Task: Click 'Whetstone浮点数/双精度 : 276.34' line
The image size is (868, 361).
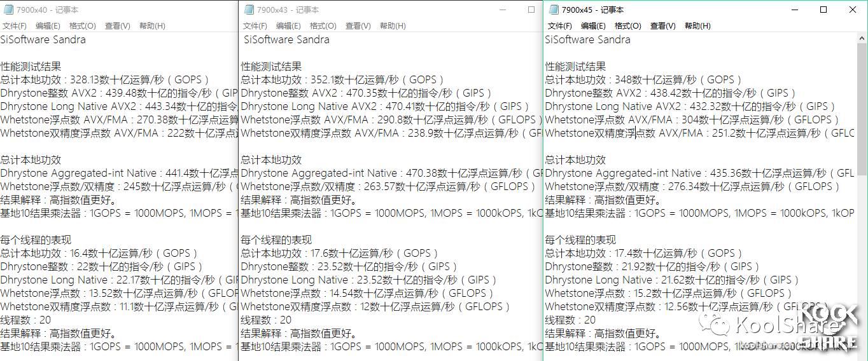Action: [x=693, y=186]
